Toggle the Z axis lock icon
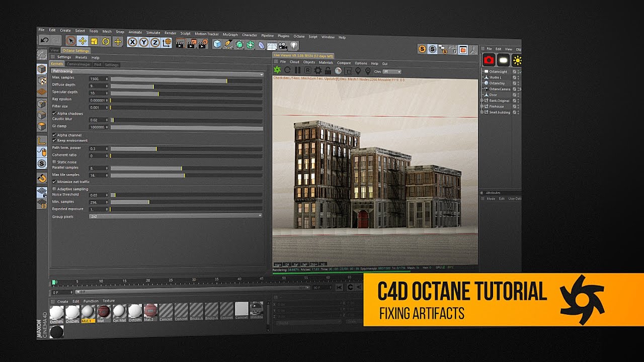 155,43
